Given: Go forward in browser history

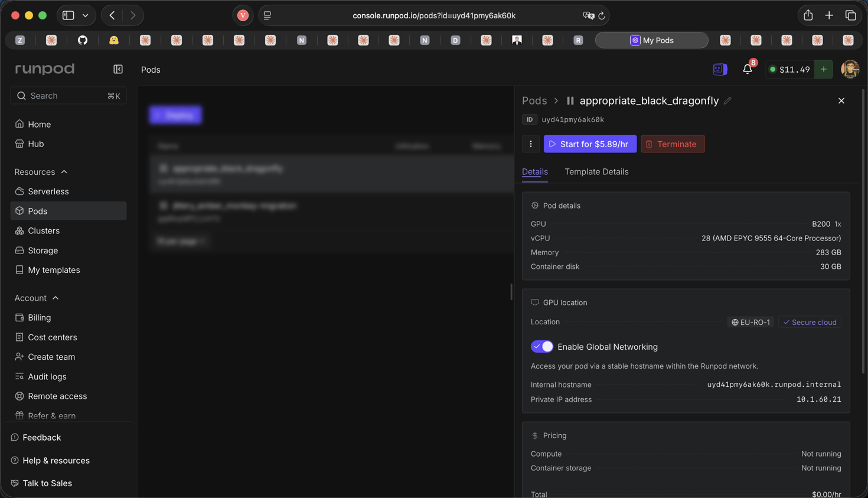Looking at the screenshot, I should pos(133,15).
